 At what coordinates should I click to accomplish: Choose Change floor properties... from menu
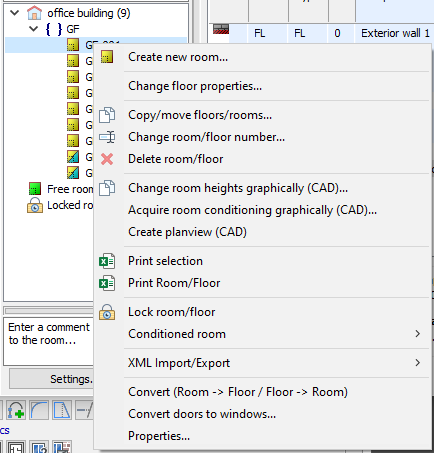pos(195,86)
